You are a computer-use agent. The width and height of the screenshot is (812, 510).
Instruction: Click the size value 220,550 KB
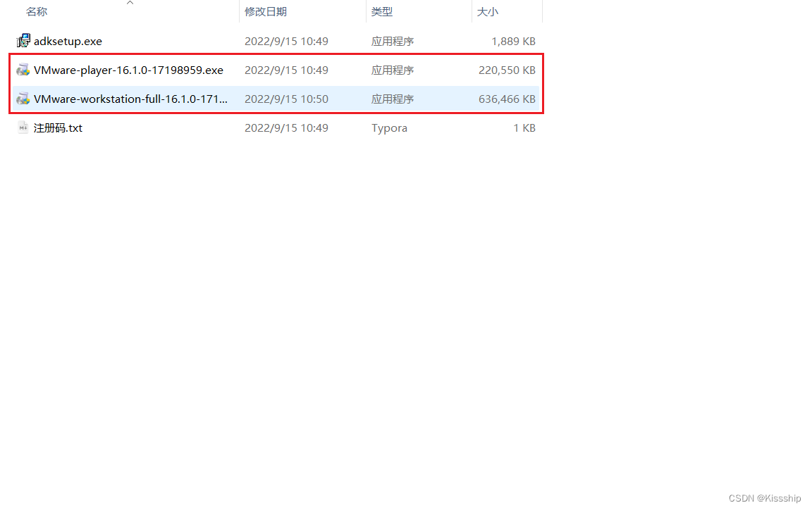tap(507, 70)
